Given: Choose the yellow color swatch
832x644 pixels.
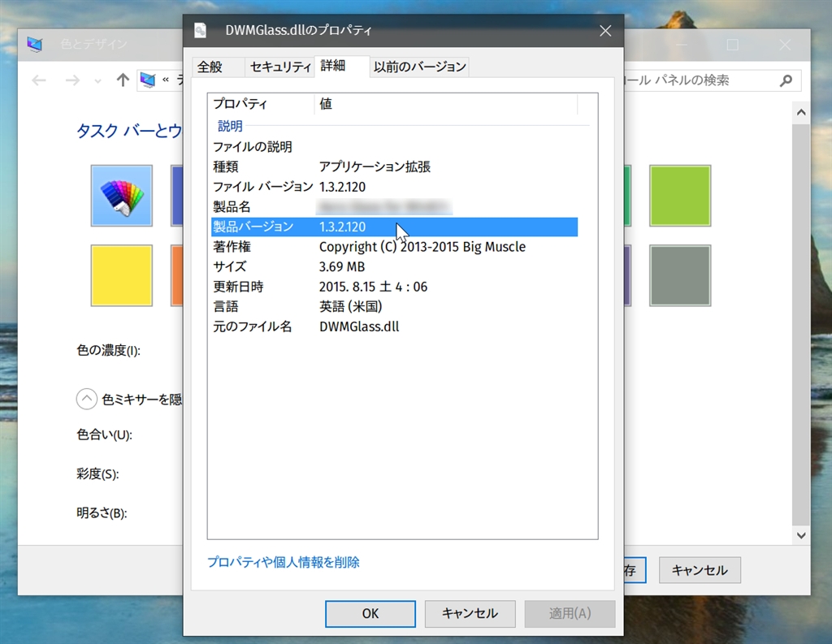Looking at the screenshot, I should [122, 275].
